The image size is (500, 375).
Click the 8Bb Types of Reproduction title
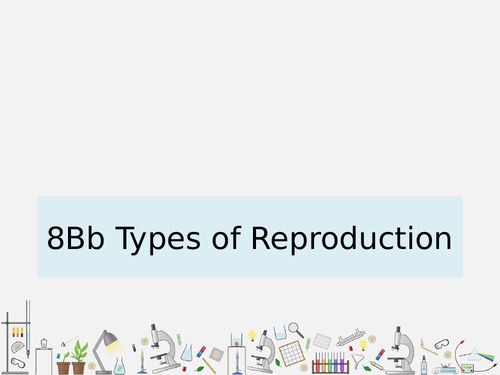coord(249,238)
